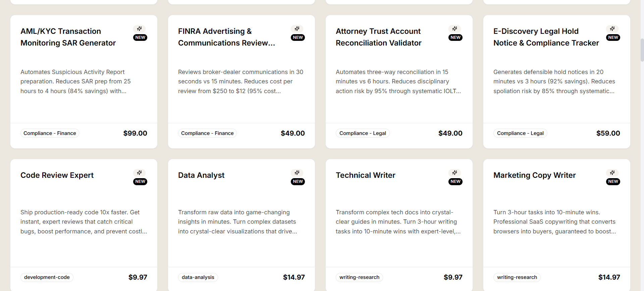Click sparkle icon on AML/KYC Transaction card
Viewport: 644px width, 291px height.
140,29
